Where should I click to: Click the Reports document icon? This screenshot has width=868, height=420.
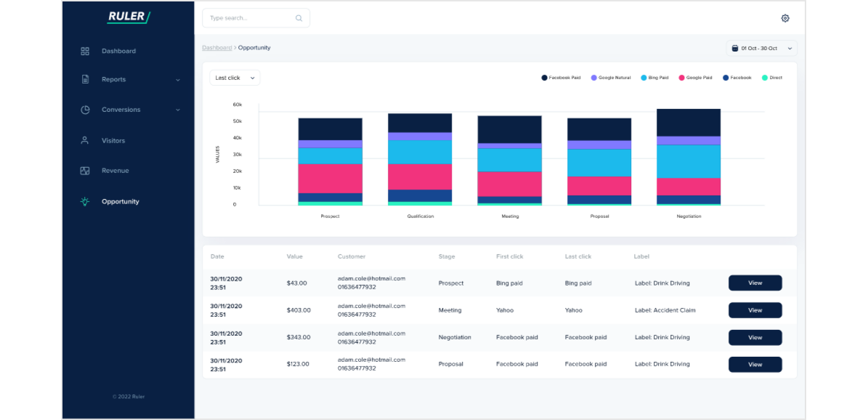coord(84,80)
